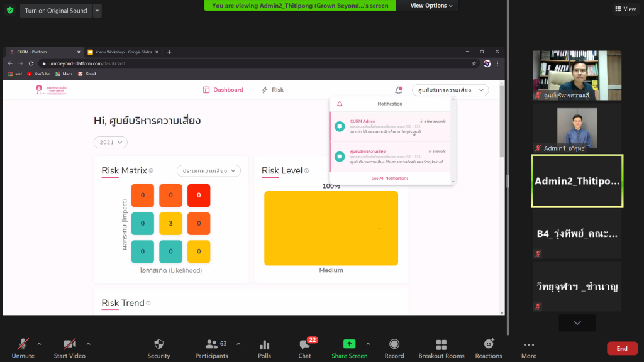644x362 pixels.
Task: Toggle the notification bell icon
Action: pos(398,90)
